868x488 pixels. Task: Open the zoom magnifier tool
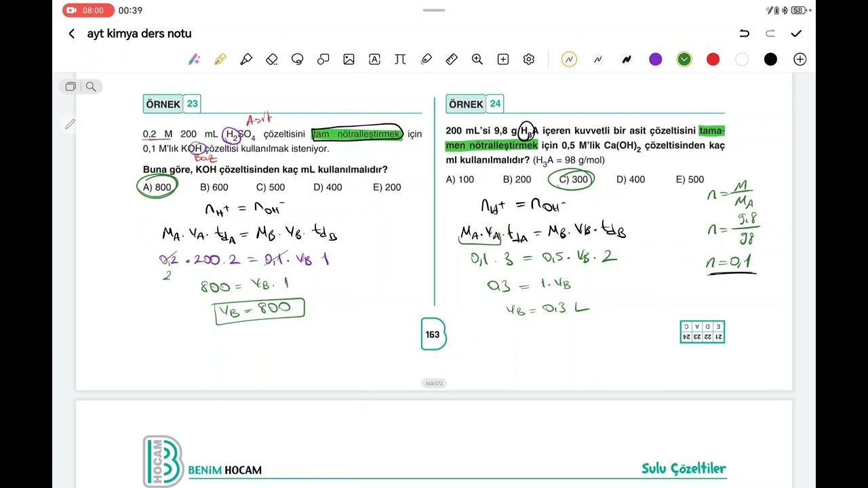[477, 60]
